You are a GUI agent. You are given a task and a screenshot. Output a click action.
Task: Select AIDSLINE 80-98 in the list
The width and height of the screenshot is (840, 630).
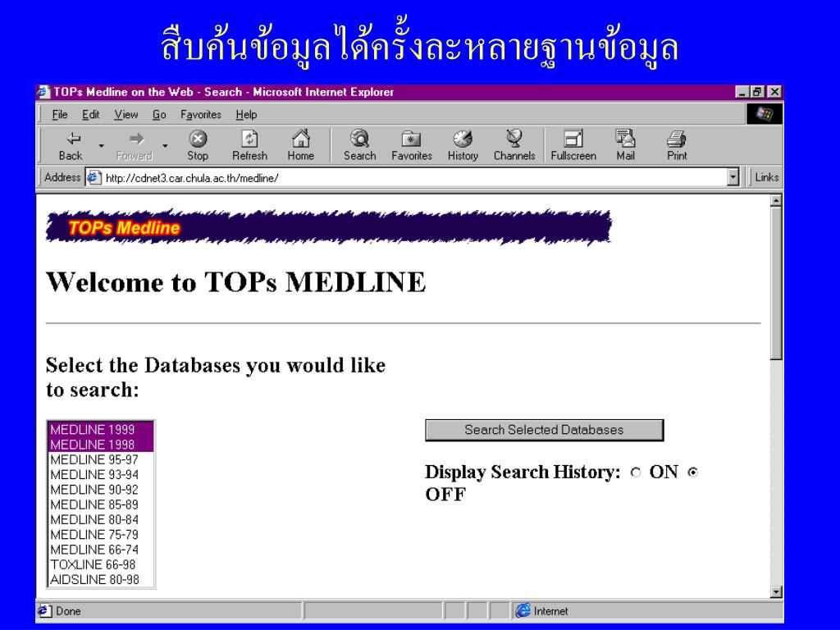pos(101,580)
